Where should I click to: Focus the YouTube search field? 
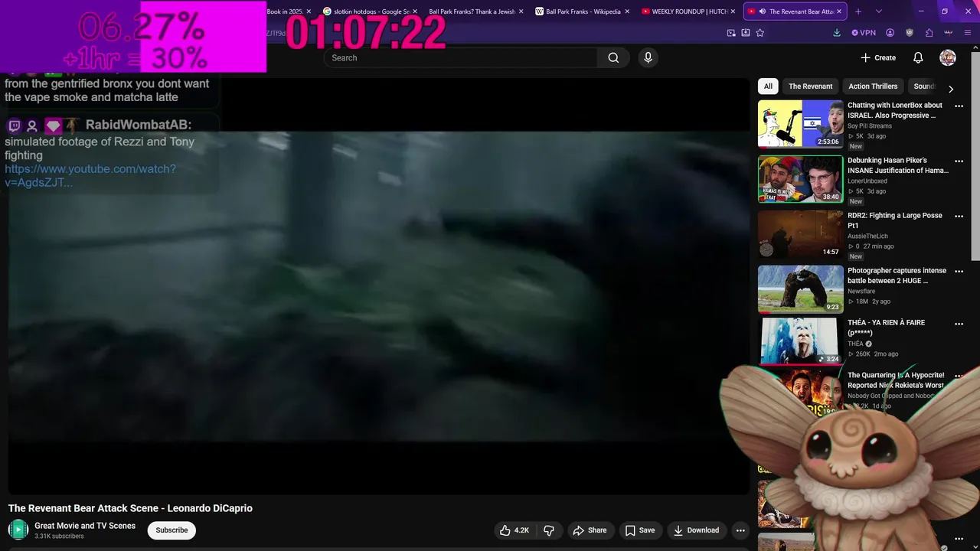tap(462, 57)
